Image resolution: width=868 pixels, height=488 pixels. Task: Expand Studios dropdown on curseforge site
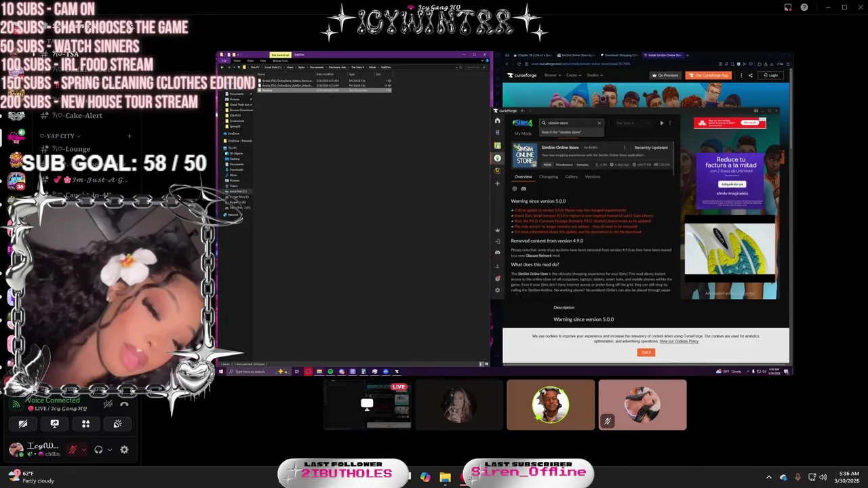[595, 75]
